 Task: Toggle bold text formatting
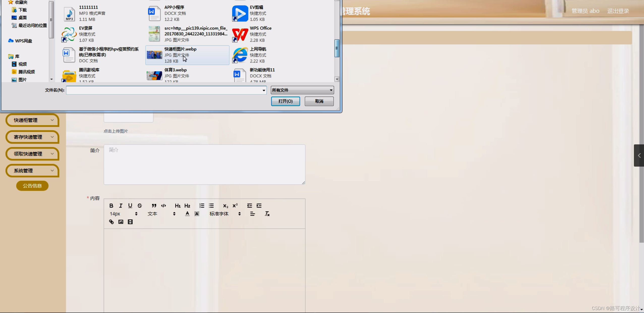[111, 205]
